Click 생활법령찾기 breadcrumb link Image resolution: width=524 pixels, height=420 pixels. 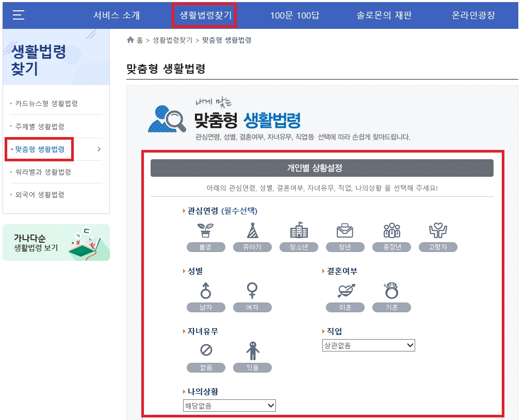click(x=173, y=40)
